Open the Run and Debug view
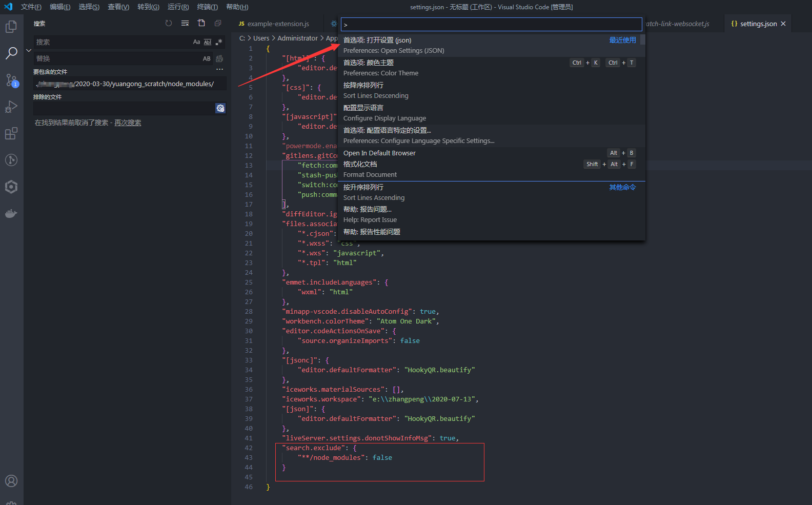Image resolution: width=812 pixels, height=505 pixels. pyautogui.click(x=11, y=107)
